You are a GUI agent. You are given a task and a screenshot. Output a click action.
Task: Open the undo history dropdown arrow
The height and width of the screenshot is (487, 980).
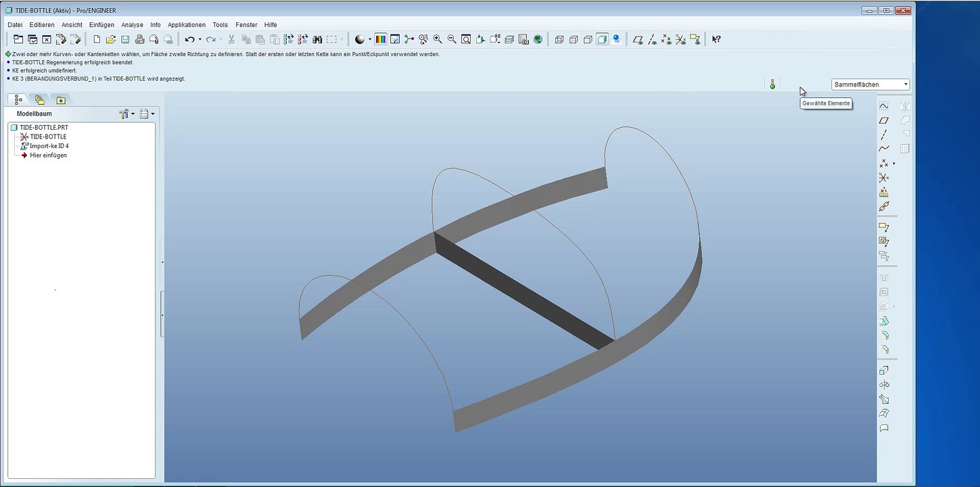(x=200, y=39)
